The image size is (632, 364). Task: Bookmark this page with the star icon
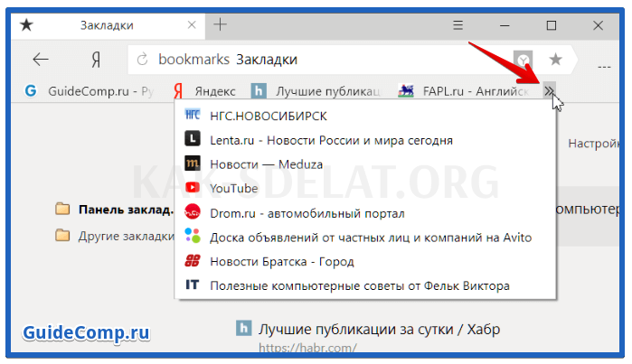[x=555, y=60]
